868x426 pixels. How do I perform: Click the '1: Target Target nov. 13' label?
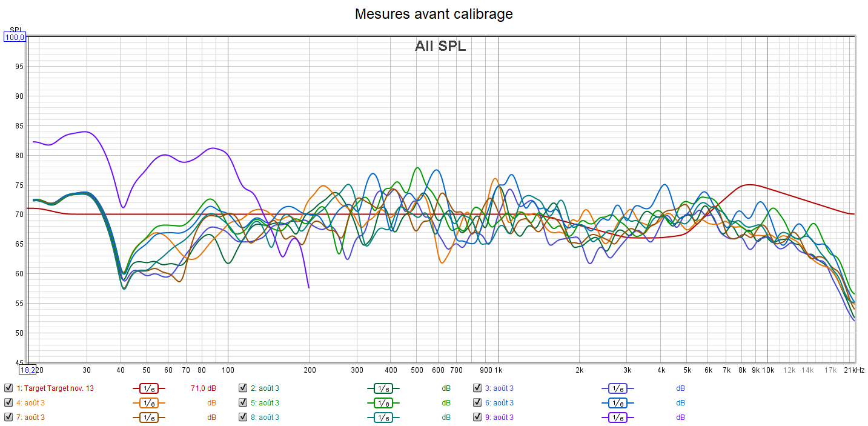[55, 388]
